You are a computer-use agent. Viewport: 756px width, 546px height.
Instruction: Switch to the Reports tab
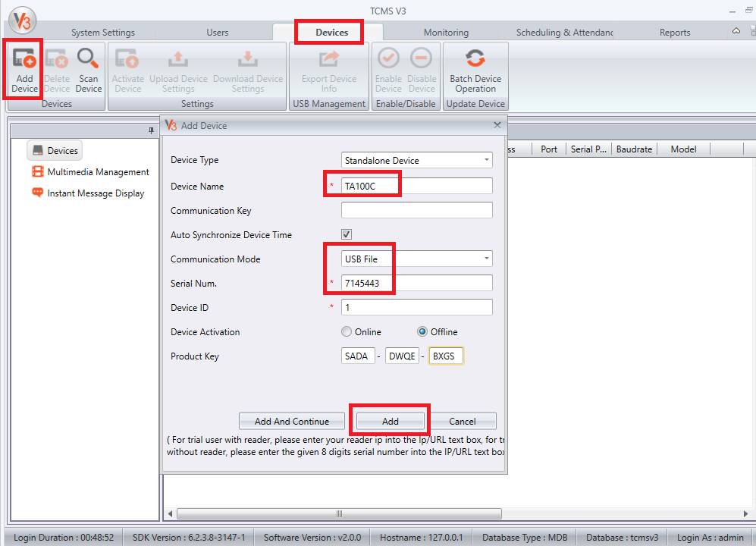(x=675, y=33)
